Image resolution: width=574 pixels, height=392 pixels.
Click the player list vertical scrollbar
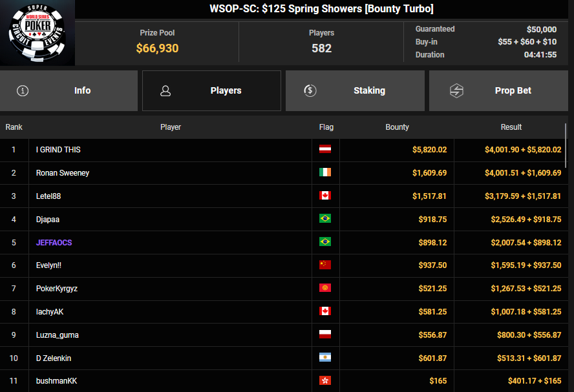tap(566, 145)
